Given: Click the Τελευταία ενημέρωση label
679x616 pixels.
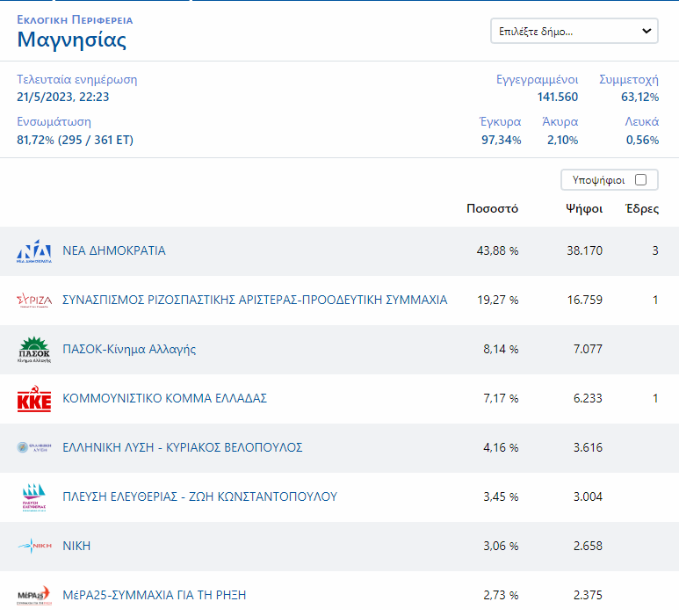Looking at the screenshot, I should click(x=77, y=80).
